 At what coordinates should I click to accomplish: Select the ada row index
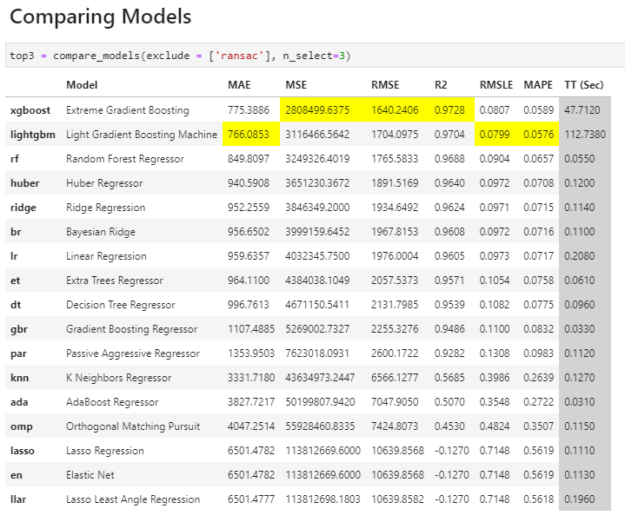pos(19,402)
